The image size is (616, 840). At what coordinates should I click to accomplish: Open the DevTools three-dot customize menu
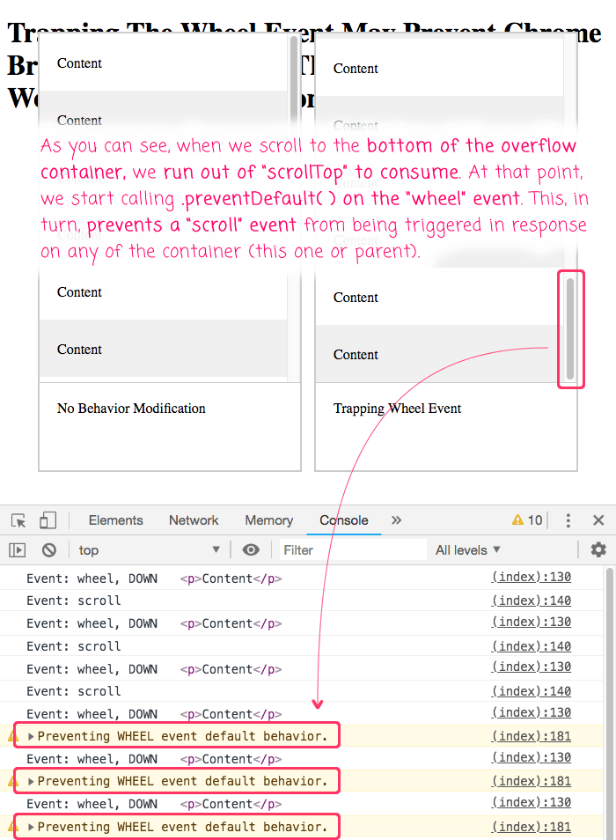click(x=568, y=520)
